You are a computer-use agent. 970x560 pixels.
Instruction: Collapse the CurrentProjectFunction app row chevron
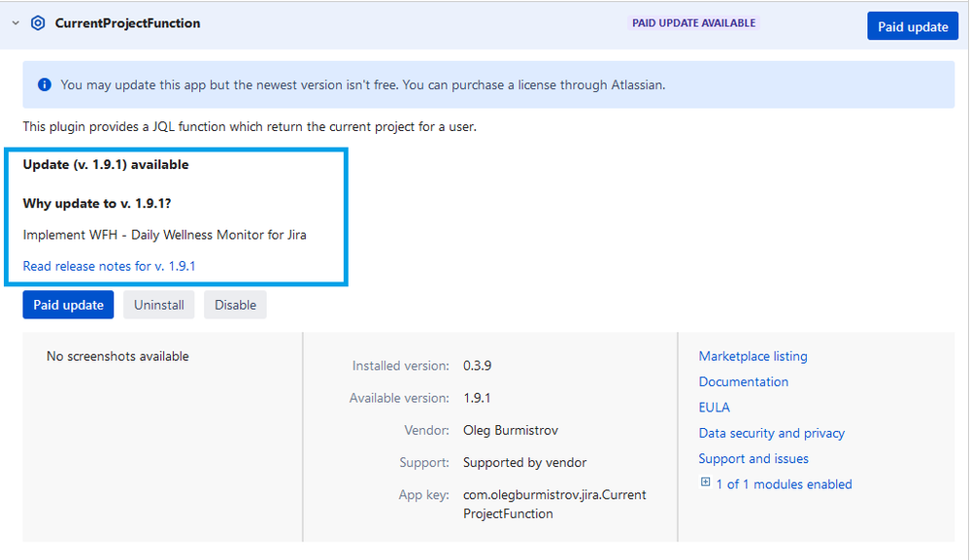pos(16,23)
